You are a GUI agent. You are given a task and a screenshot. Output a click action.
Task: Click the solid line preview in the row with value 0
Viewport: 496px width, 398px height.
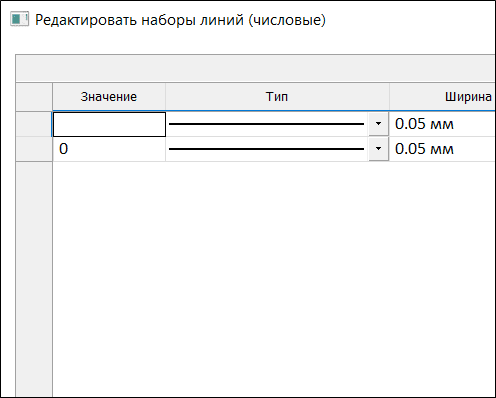pos(266,149)
